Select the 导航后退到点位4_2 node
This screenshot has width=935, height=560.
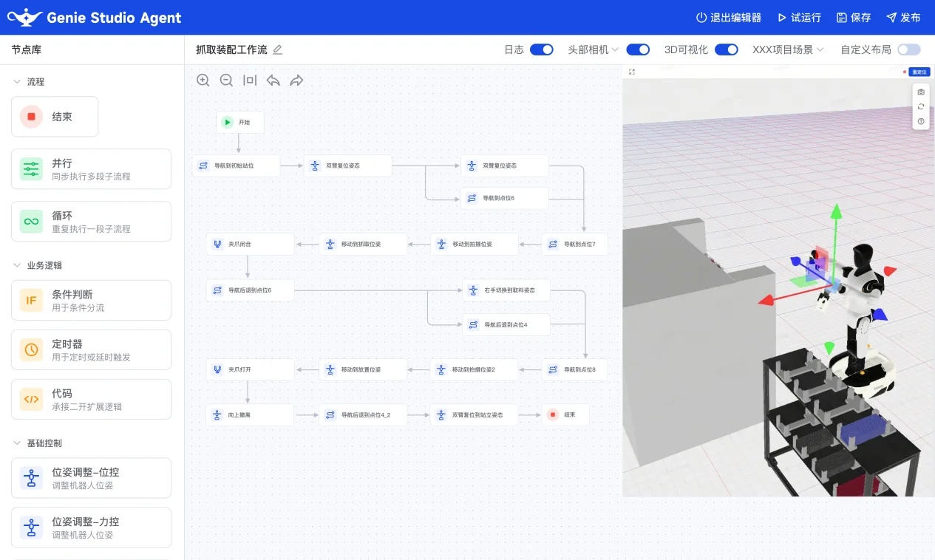[x=363, y=414]
